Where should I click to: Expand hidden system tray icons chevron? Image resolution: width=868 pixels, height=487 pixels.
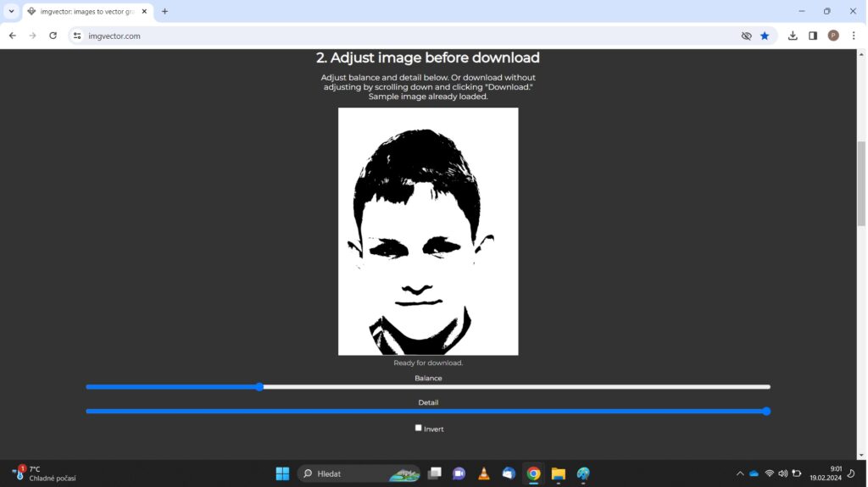pyautogui.click(x=739, y=473)
